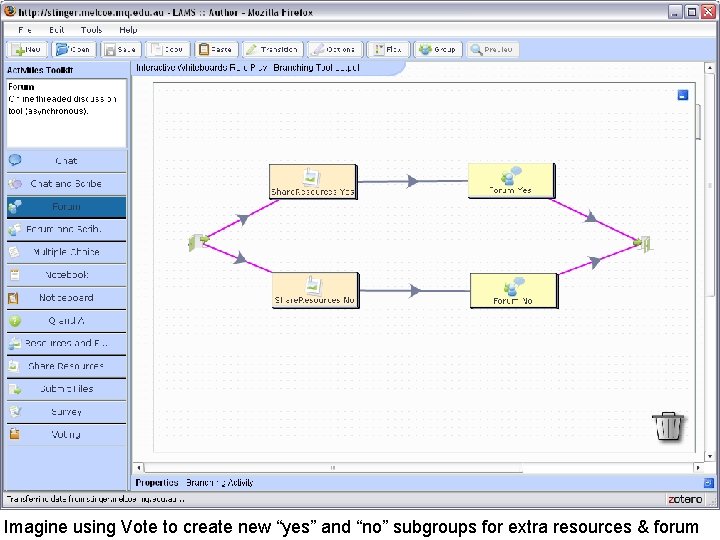Viewport: 720px width, 540px height.
Task: Click the Copy toolbar button
Action: click(168, 49)
